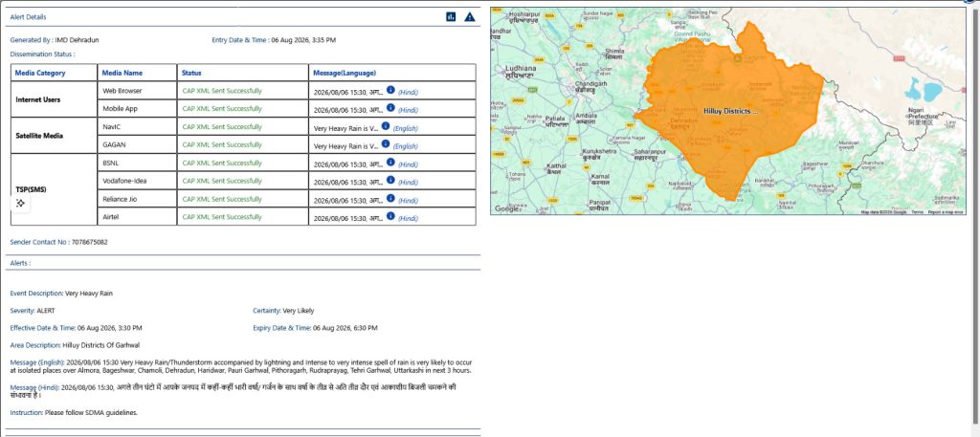Click the (Hindi) link in Vodafone-Idea row
Viewport: 980px width, 437px height.
[408, 183]
